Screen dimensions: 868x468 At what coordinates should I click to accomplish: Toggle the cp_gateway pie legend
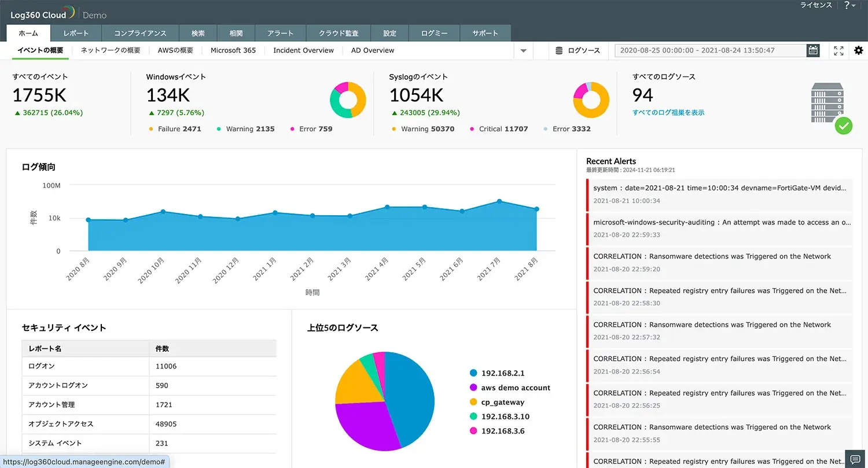pyautogui.click(x=497, y=402)
